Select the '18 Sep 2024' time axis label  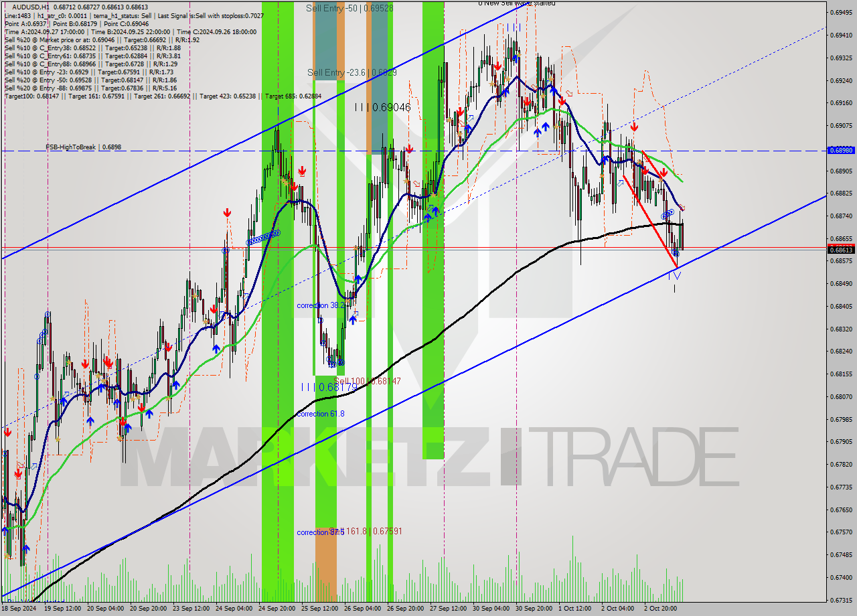click(x=18, y=609)
